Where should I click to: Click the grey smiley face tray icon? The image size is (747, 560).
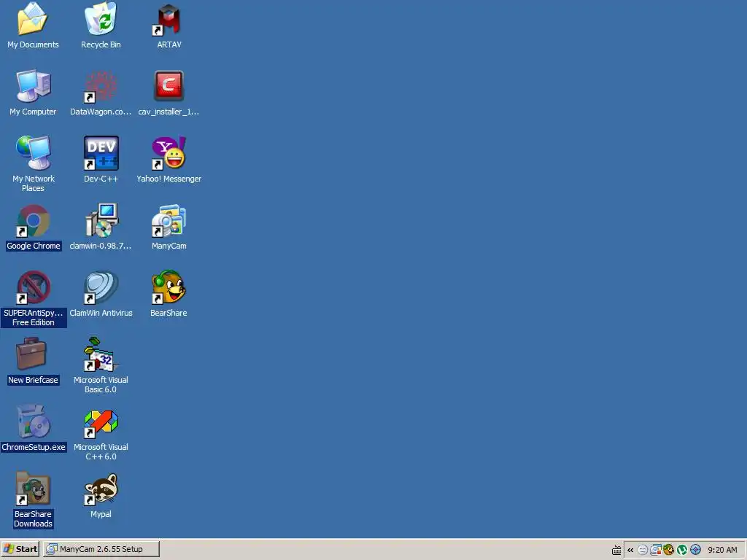click(642, 550)
